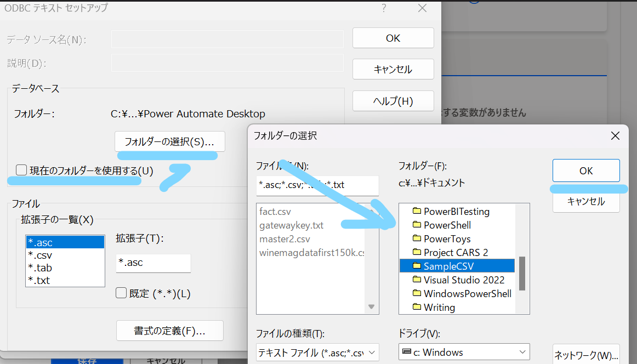Close the ODBC テキスト セットアップ window

tap(423, 8)
